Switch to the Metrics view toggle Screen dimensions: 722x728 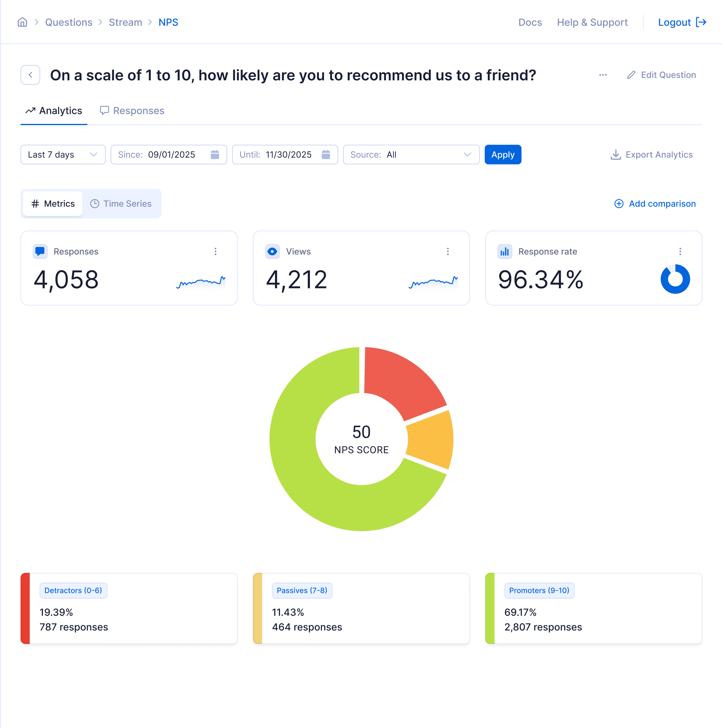click(x=53, y=204)
